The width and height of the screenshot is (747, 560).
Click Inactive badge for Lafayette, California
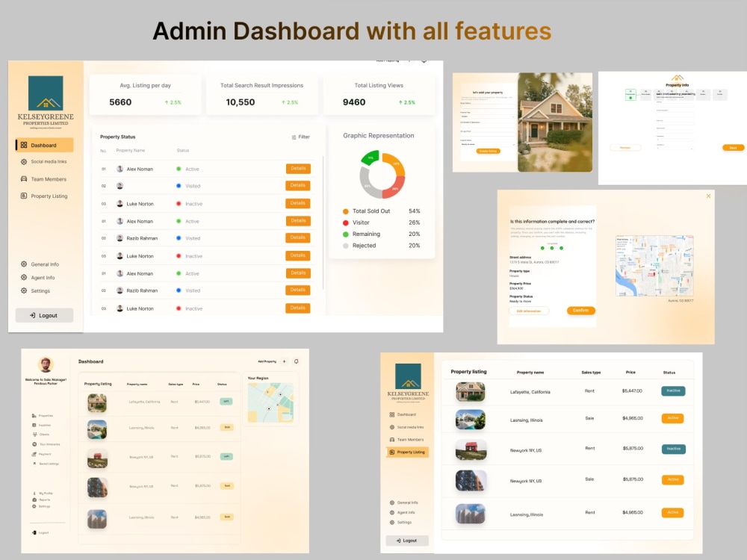pos(673,391)
